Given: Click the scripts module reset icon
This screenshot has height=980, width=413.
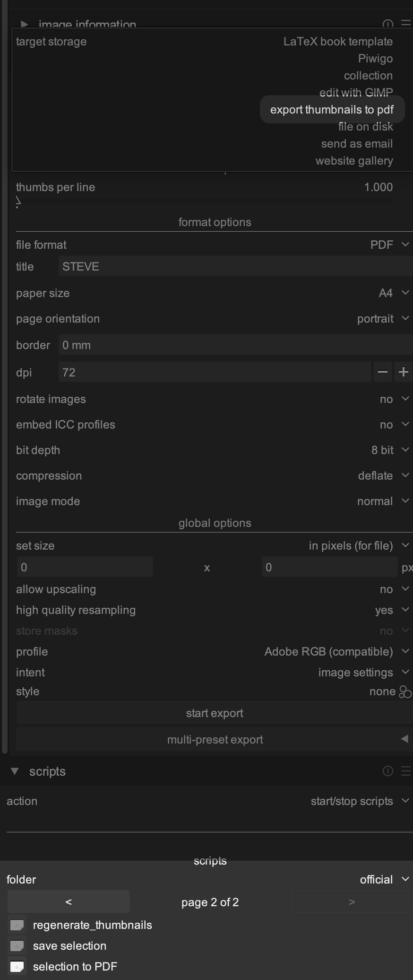Looking at the screenshot, I should point(387,771).
